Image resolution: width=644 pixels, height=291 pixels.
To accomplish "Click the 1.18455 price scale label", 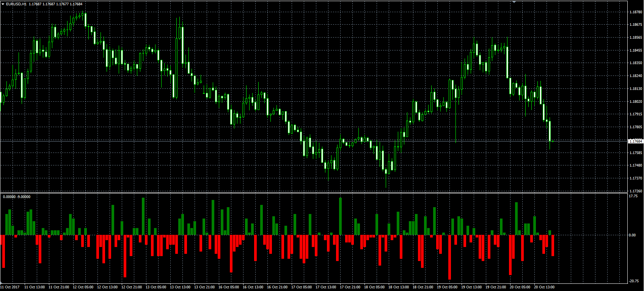I will click(x=636, y=50).
